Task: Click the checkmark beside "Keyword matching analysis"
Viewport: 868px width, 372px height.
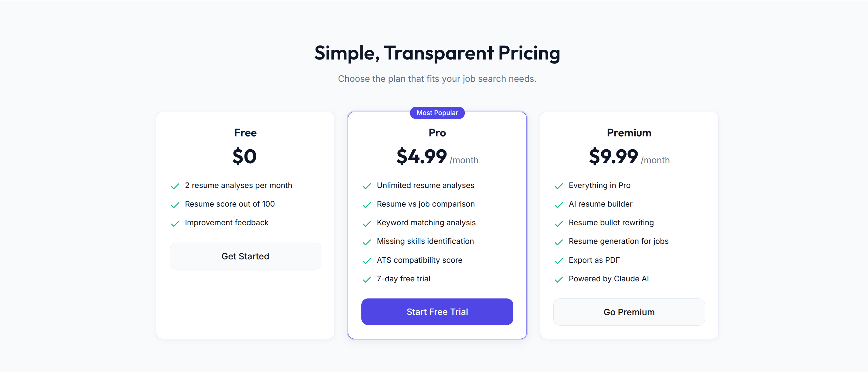Action: (x=367, y=223)
